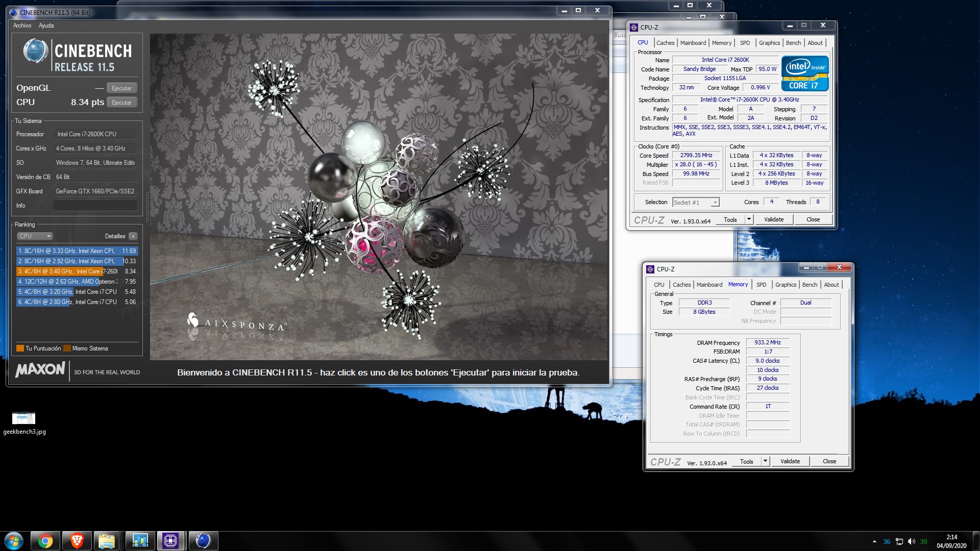The image size is (980, 551).
Task: Select ranking row 12C/12H AMD Opteron
Action: pyautogui.click(x=77, y=282)
